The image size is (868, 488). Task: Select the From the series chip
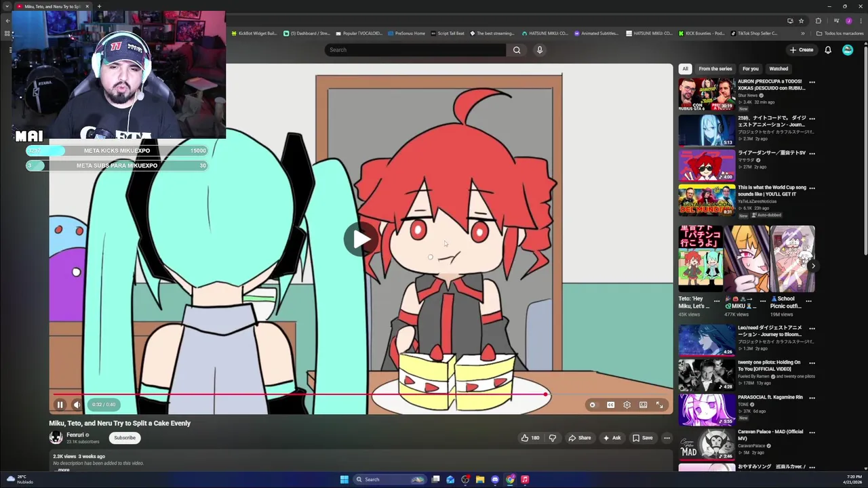(715, 68)
